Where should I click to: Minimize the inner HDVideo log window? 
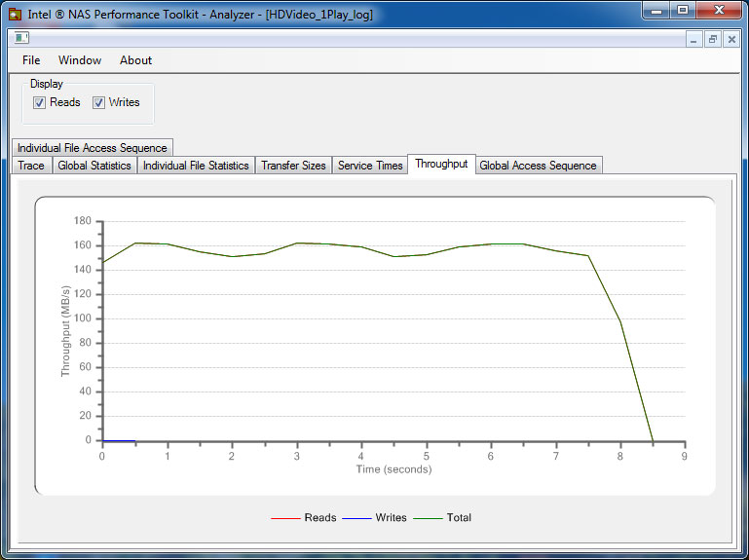(x=693, y=39)
